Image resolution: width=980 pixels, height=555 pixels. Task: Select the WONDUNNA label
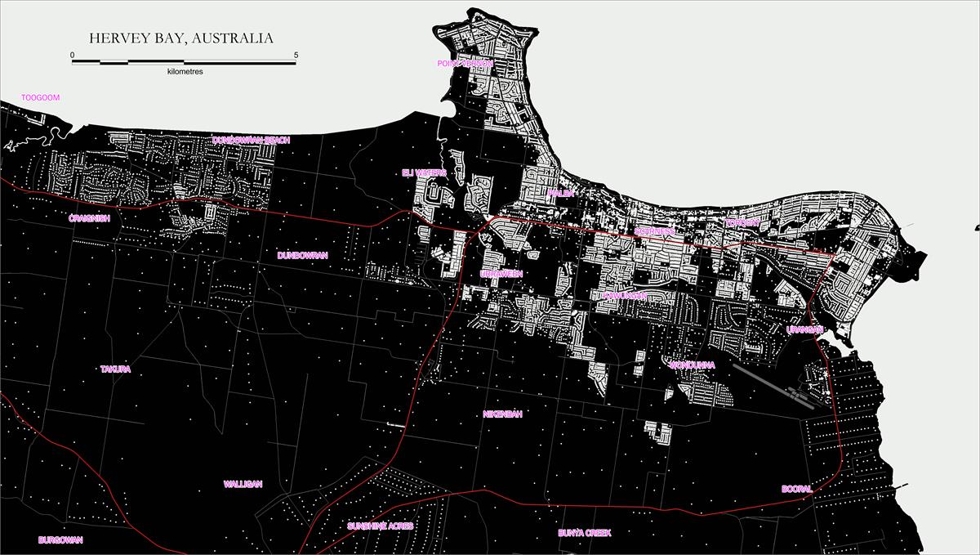(693, 365)
